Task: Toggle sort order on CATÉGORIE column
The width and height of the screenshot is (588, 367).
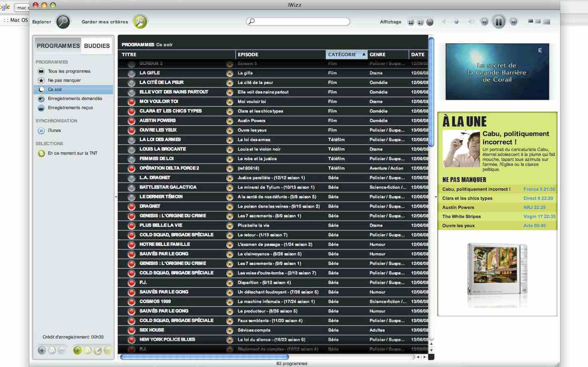Action: coord(347,54)
